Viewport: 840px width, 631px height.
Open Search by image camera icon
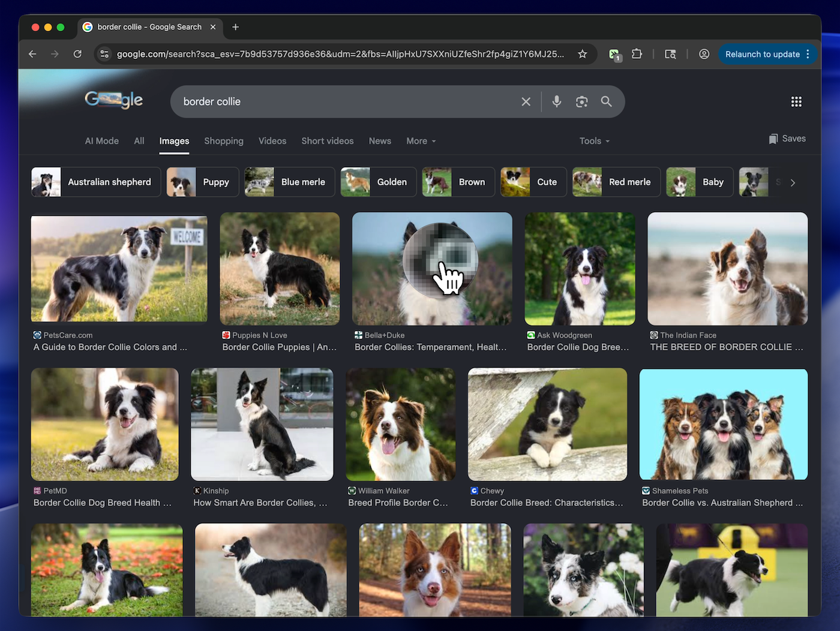[x=581, y=102]
